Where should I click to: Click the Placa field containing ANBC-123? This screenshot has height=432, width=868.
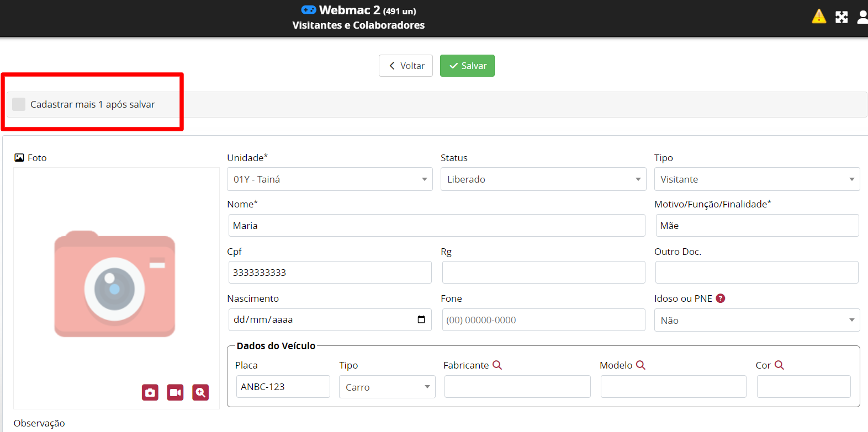pyautogui.click(x=283, y=387)
